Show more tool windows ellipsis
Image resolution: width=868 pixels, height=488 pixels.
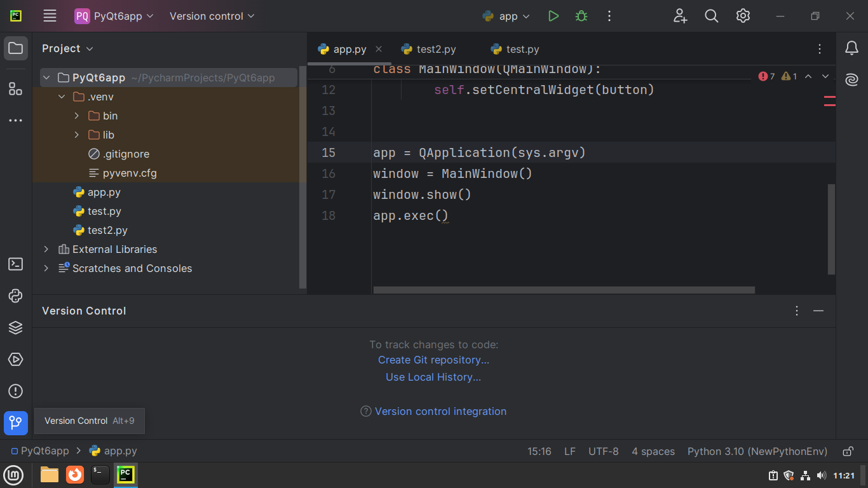(16, 120)
